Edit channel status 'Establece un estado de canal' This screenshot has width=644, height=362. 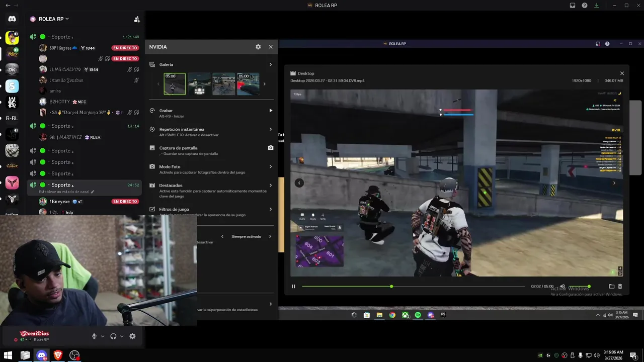coord(67,192)
